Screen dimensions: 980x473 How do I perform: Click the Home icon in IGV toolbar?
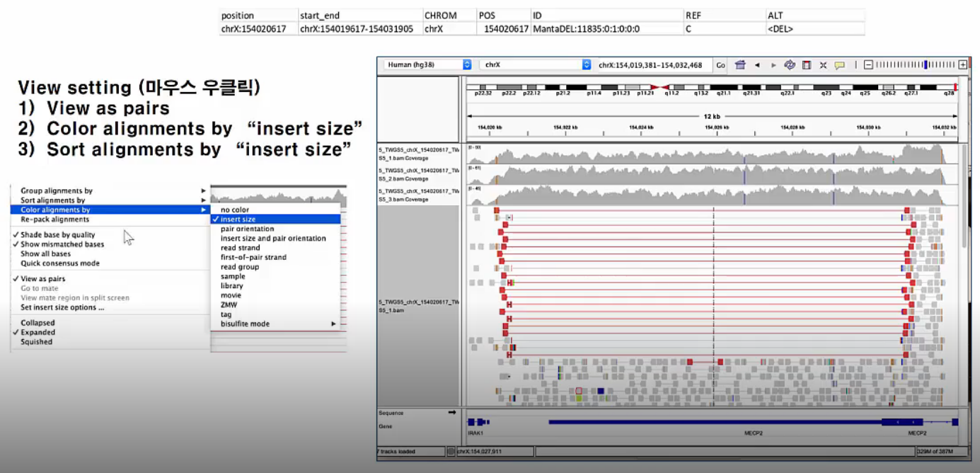coord(740,65)
